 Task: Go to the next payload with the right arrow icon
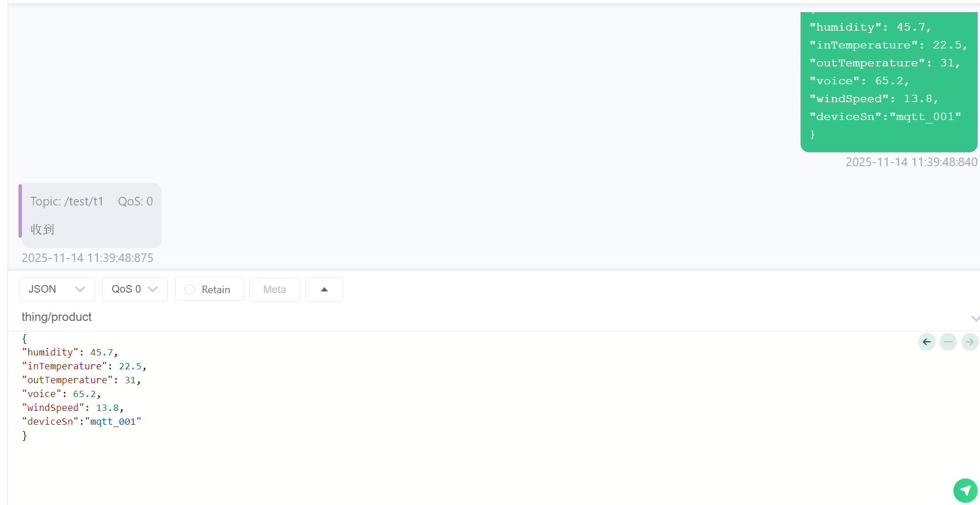[x=970, y=342]
